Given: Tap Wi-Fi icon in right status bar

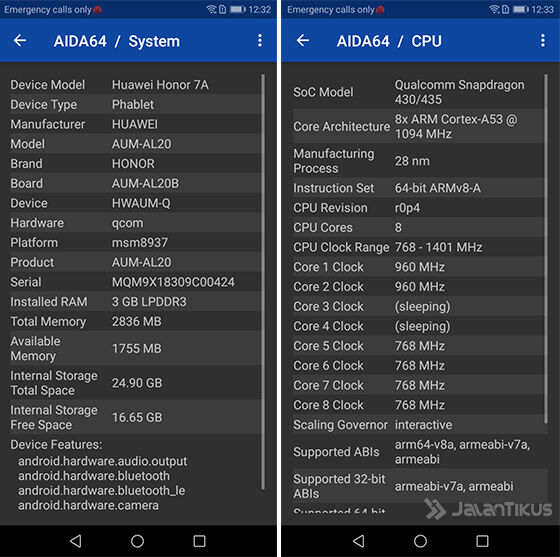Looking at the screenshot, I should coord(495,9).
